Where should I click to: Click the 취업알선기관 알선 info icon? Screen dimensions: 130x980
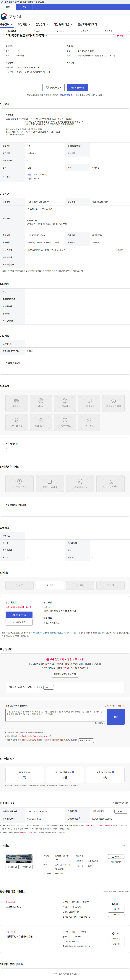(73, 772)
